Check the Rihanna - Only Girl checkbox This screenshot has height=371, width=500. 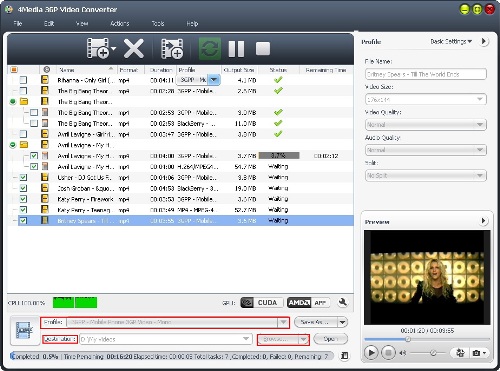[x=23, y=80]
